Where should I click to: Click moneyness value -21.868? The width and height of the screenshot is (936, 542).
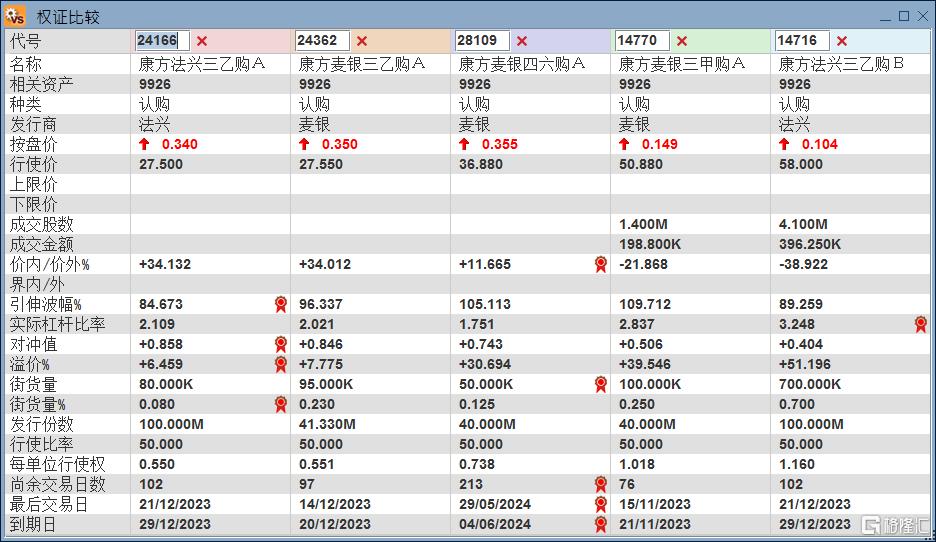644,264
